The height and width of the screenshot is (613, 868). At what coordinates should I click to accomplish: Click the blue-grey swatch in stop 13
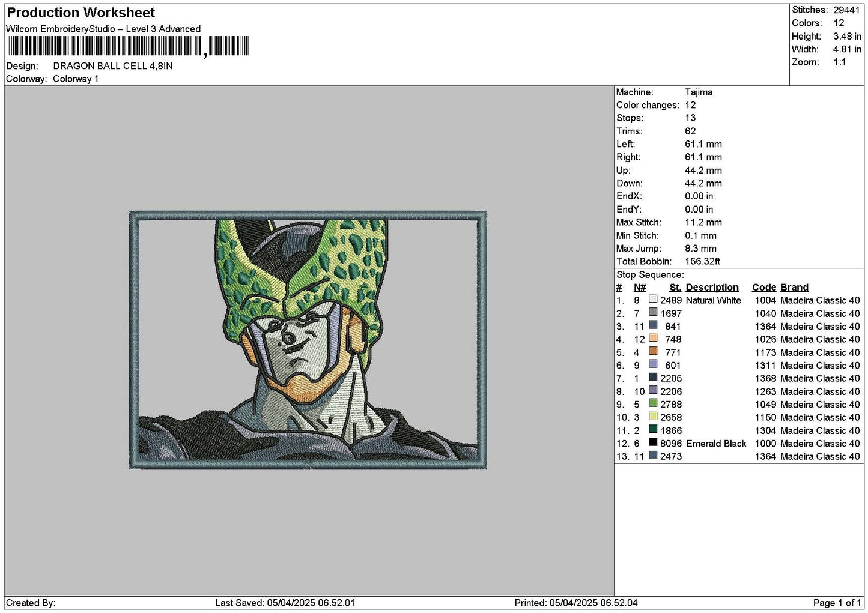coord(653,456)
